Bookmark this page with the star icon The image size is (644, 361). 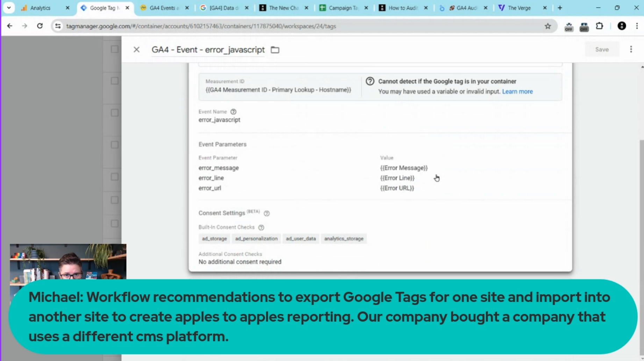click(x=548, y=26)
